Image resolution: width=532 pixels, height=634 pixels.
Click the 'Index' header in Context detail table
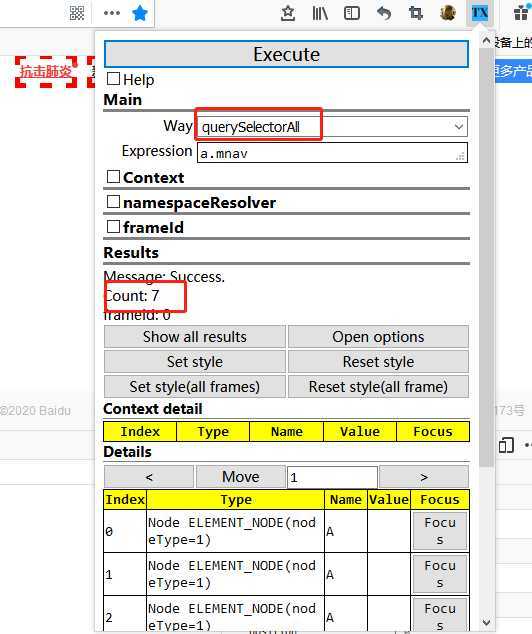point(140,431)
